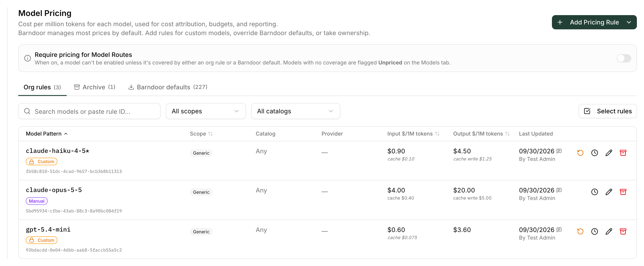The width and height of the screenshot is (644, 266).
Task: Switch to the Barndoor defaults tab
Action: (167, 87)
